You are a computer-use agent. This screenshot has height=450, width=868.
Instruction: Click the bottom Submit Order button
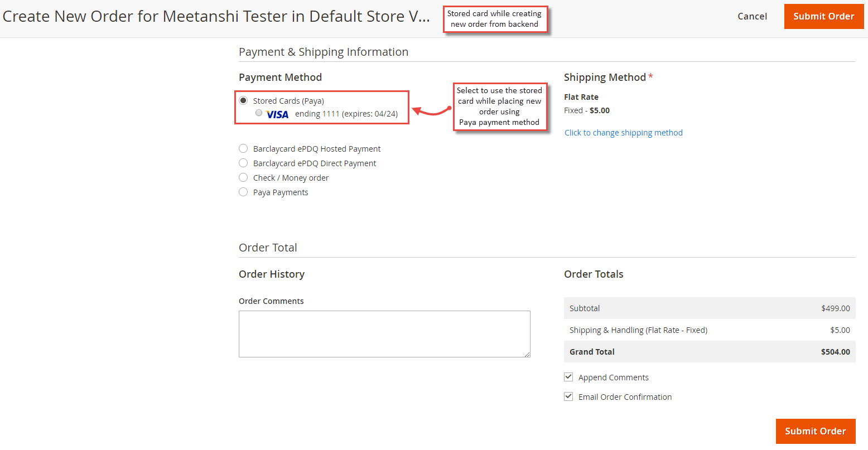click(816, 431)
